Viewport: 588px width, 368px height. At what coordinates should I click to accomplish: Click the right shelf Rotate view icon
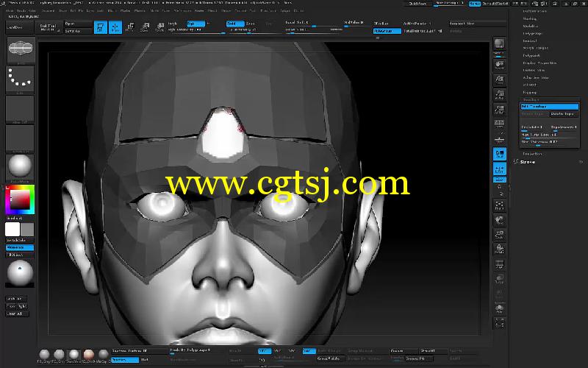pyautogui.click(x=499, y=250)
